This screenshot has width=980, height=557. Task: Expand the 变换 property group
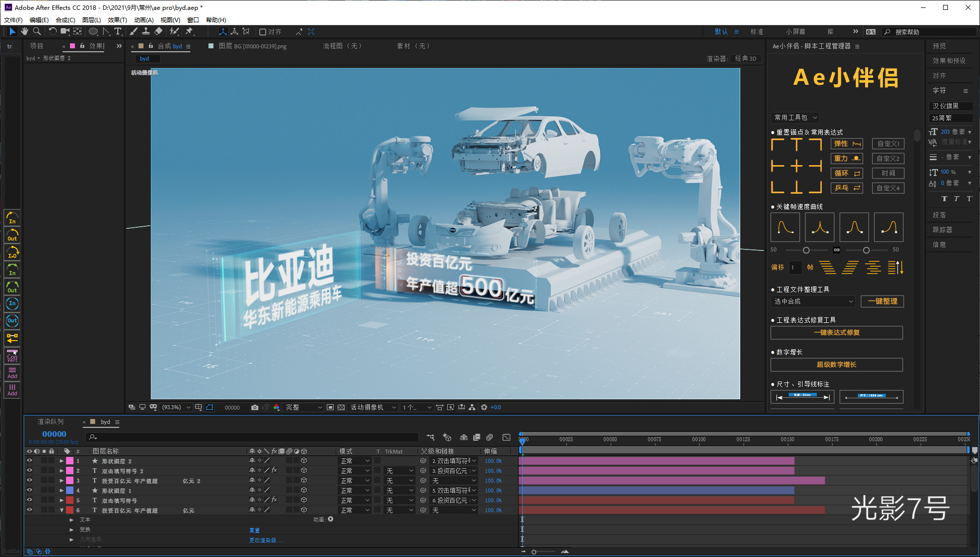pyautogui.click(x=71, y=529)
